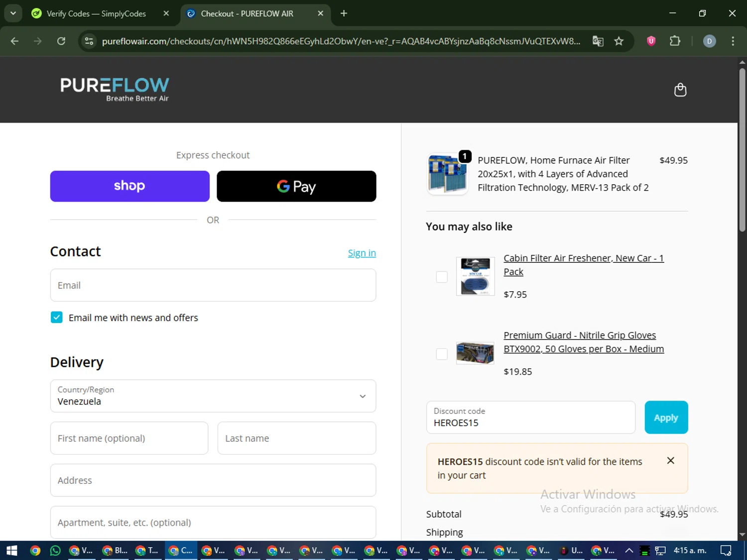Screen dimensions: 747x560
Task: Close the Checkout PUREFLOW AIR tab
Action: point(321,13)
